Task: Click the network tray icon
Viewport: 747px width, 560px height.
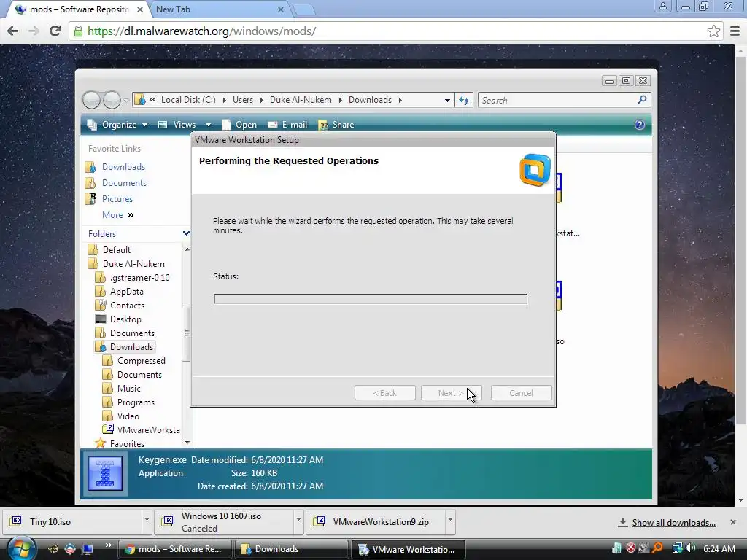Action: click(x=677, y=548)
